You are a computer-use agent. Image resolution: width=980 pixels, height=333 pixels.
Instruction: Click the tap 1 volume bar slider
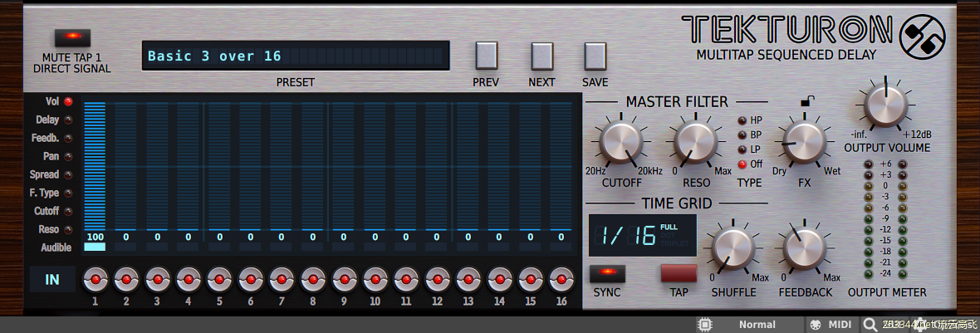[95, 166]
